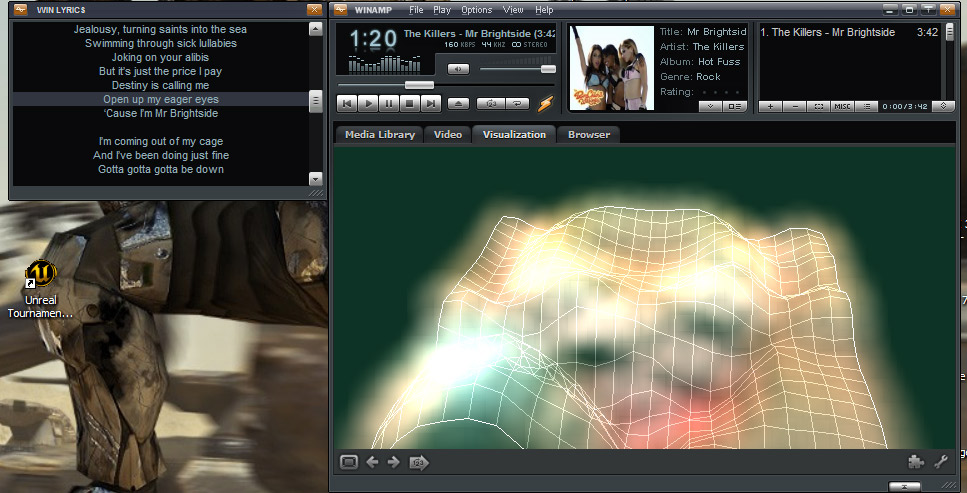Select The Killers - Mr Brightside playlist entry
Screen dimensions: 967x493
tap(849, 33)
